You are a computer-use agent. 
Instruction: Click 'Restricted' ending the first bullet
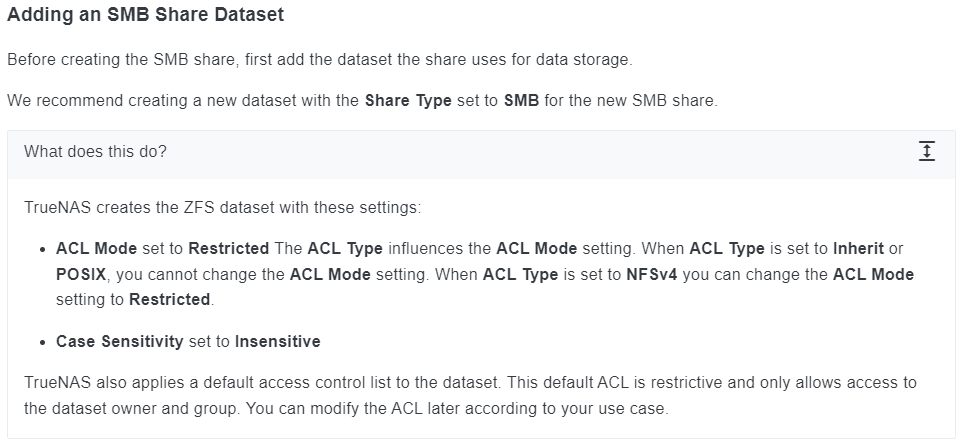pyautogui.click(x=169, y=300)
